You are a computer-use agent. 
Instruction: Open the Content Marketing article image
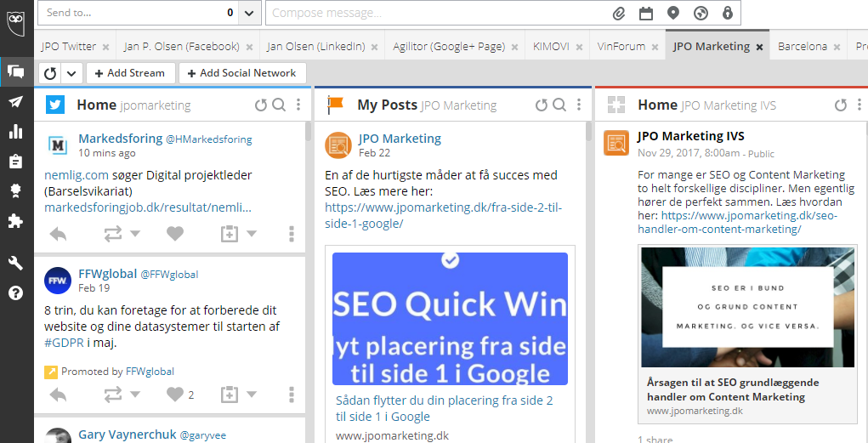(x=747, y=307)
